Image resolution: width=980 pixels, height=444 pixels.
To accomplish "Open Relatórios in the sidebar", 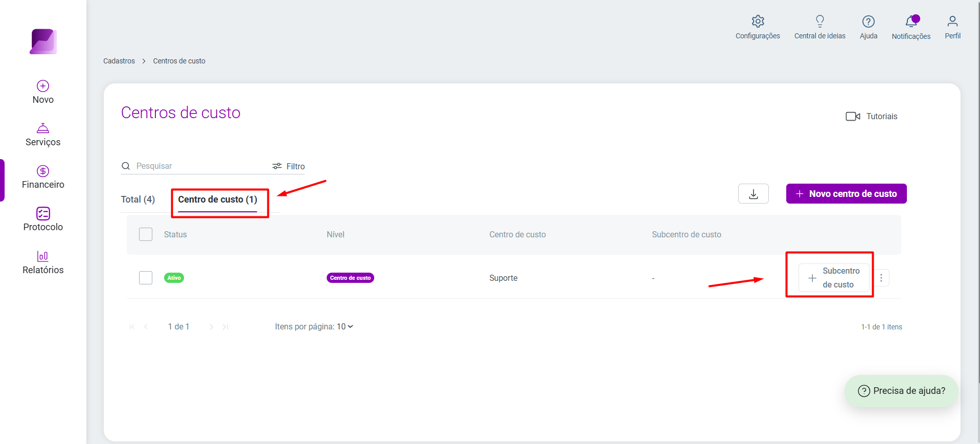I will click(x=43, y=263).
